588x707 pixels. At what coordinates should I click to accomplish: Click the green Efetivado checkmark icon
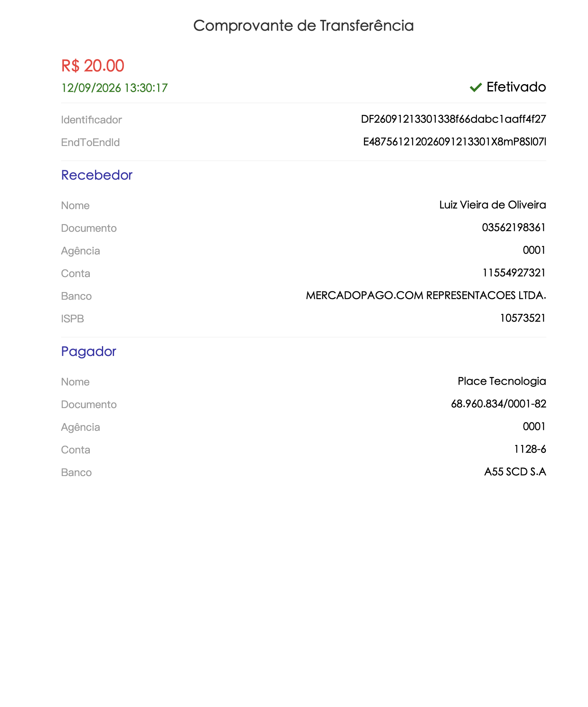476,87
